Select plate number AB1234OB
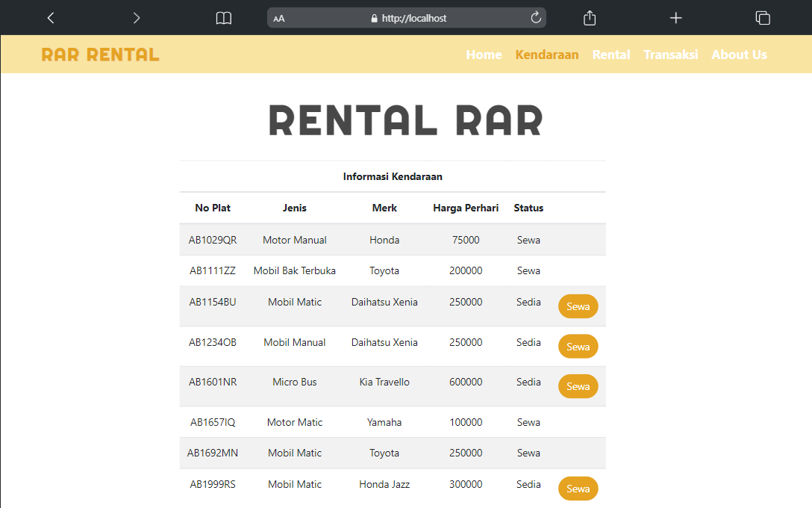Screen dimensions: 812x508 [213, 343]
